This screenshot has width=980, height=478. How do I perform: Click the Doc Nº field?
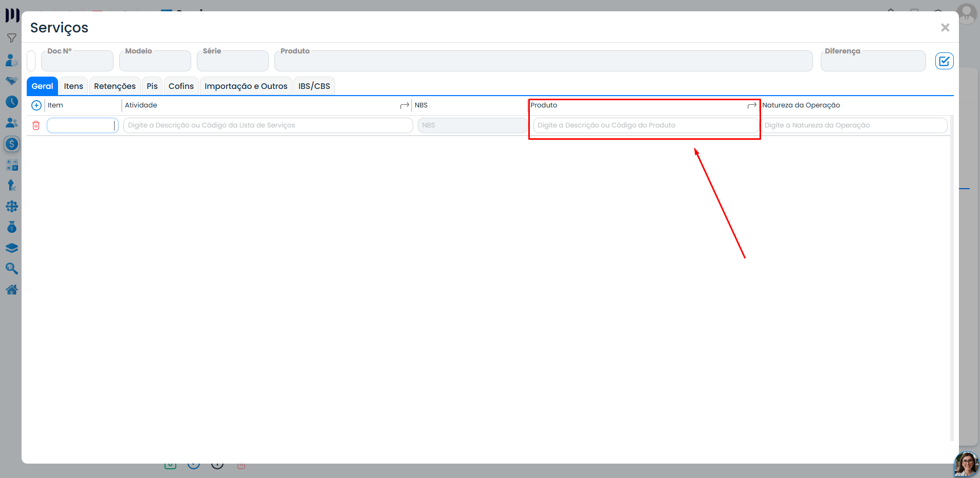click(77, 61)
